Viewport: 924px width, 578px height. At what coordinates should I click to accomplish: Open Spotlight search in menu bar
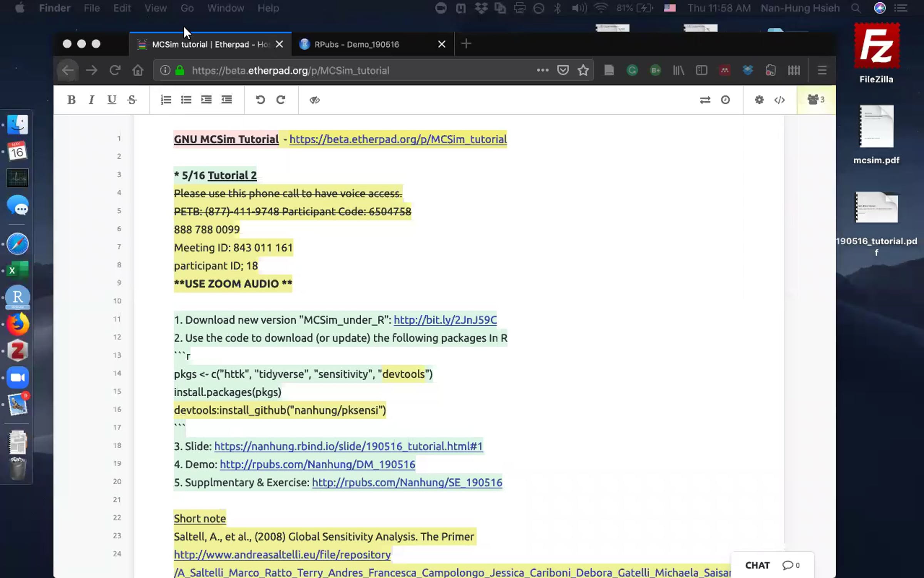(x=855, y=8)
